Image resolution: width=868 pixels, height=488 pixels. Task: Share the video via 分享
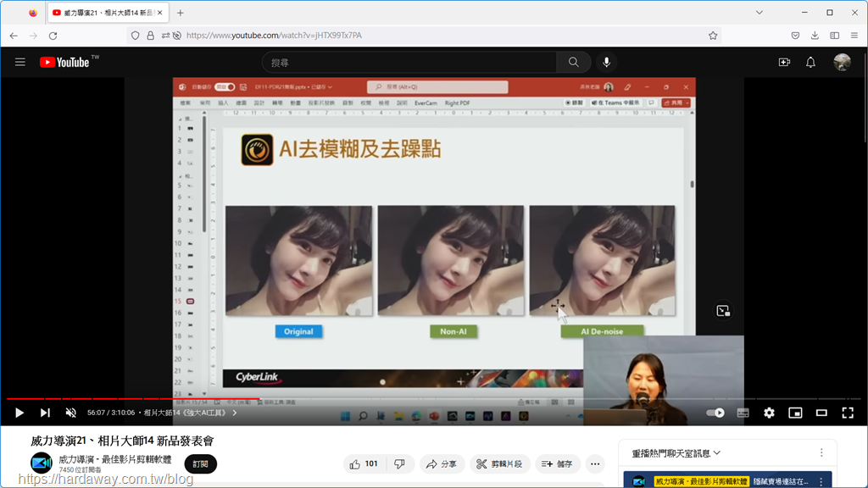point(441,464)
